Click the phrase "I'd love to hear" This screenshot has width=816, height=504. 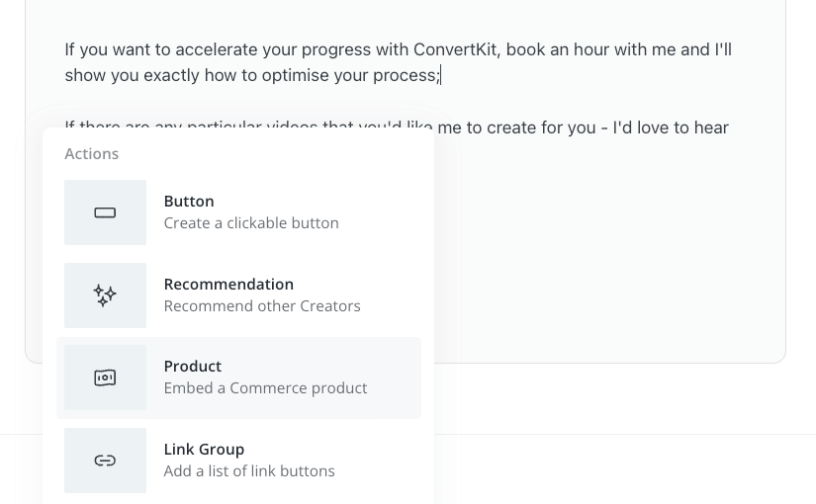(671, 127)
